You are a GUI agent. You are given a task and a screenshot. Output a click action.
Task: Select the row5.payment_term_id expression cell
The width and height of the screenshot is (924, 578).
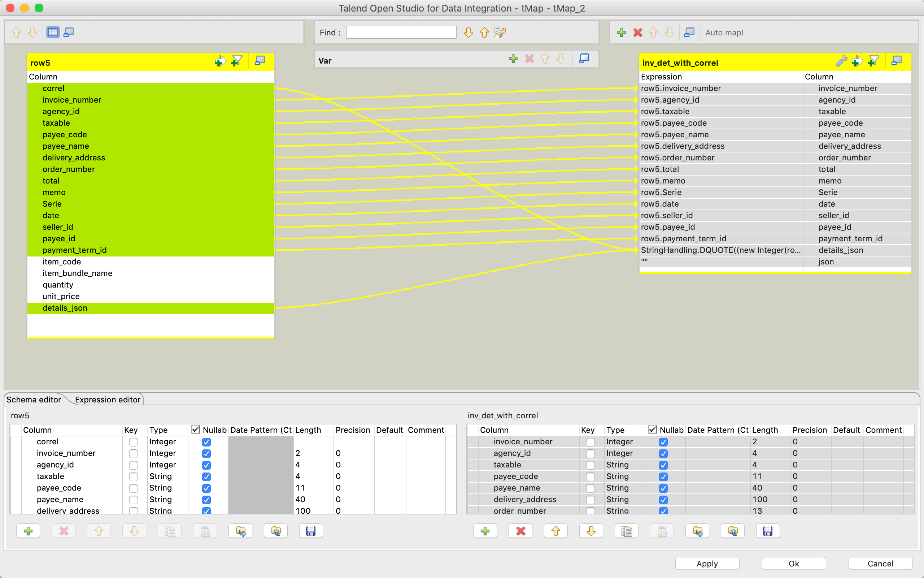[721, 238]
